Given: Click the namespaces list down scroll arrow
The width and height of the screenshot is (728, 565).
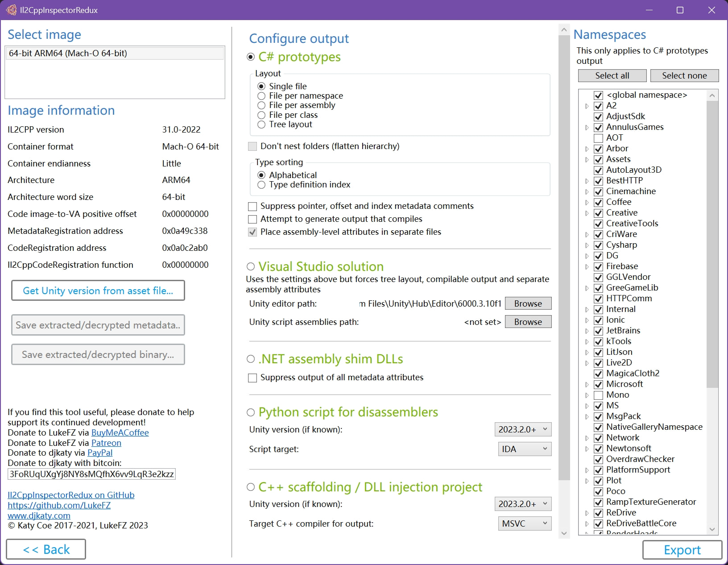Looking at the screenshot, I should click(712, 529).
